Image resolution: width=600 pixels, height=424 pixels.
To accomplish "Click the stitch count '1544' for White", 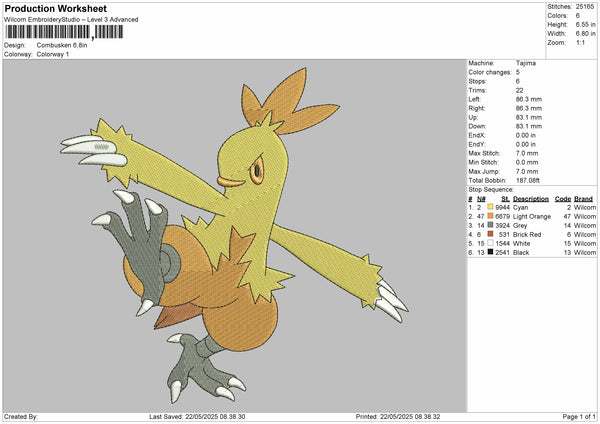I will click(x=502, y=243).
